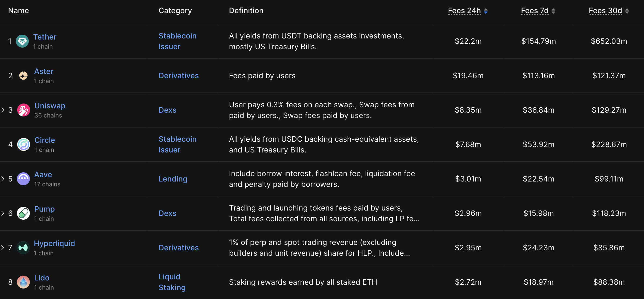This screenshot has height=299, width=644.
Task: Click Pump's $15.98m 7d fees value
Action: (539, 213)
